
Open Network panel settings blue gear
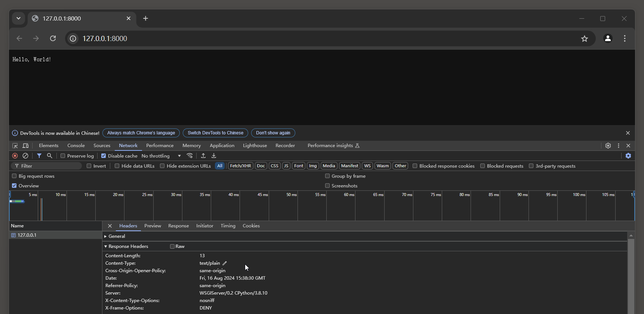[628, 156]
